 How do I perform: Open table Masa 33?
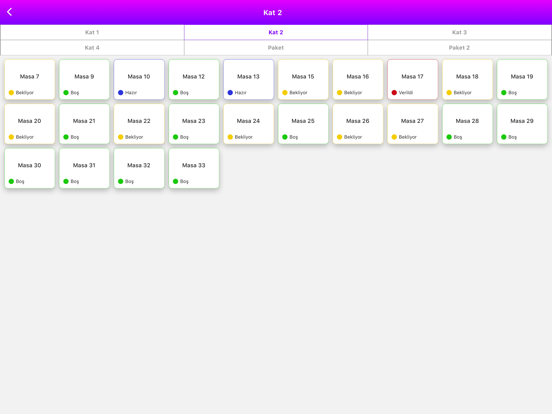tap(194, 168)
